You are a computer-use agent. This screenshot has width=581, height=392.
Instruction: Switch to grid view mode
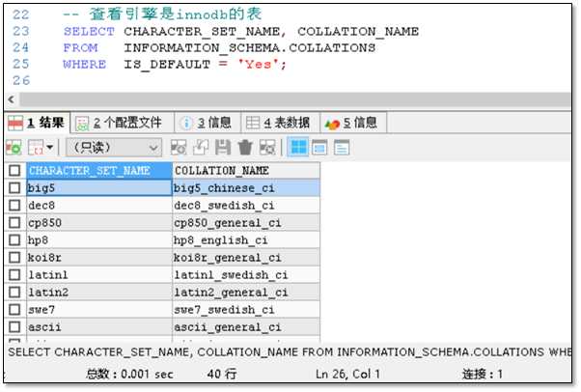(298, 147)
